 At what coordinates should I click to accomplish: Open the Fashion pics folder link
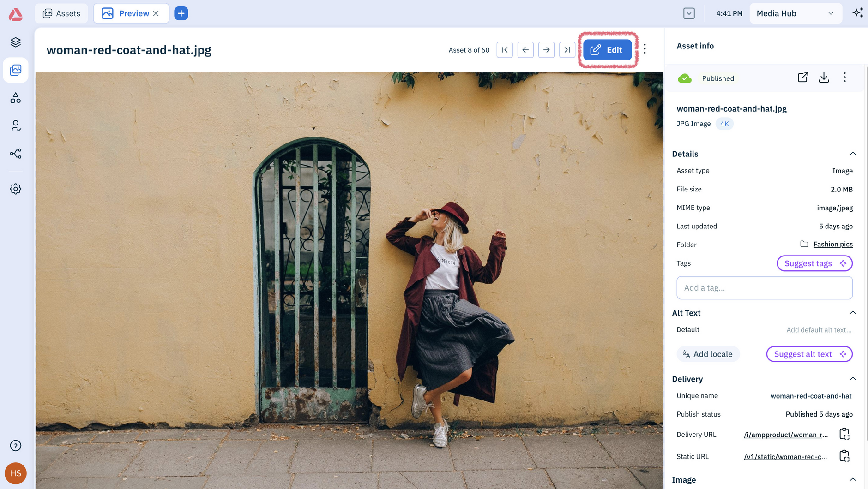pos(832,244)
